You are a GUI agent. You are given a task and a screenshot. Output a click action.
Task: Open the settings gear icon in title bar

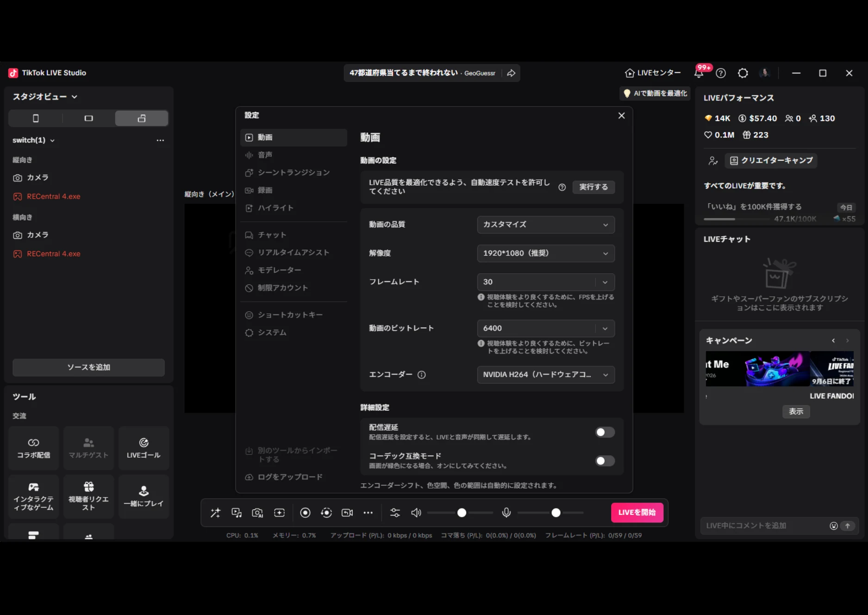743,73
